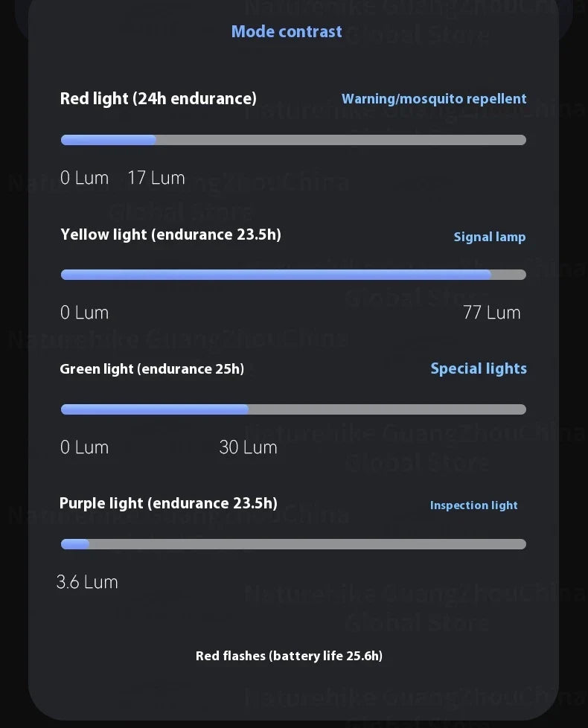Click 0 Lum under the Green light bar
Image resolution: width=588 pixels, height=728 pixels.
tap(84, 447)
